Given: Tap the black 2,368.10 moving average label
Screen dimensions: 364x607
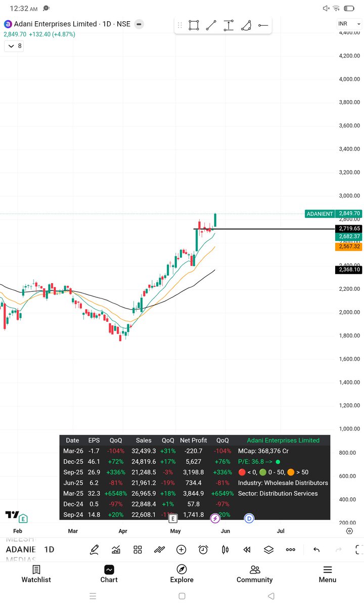Looking at the screenshot, I should pos(348,270).
